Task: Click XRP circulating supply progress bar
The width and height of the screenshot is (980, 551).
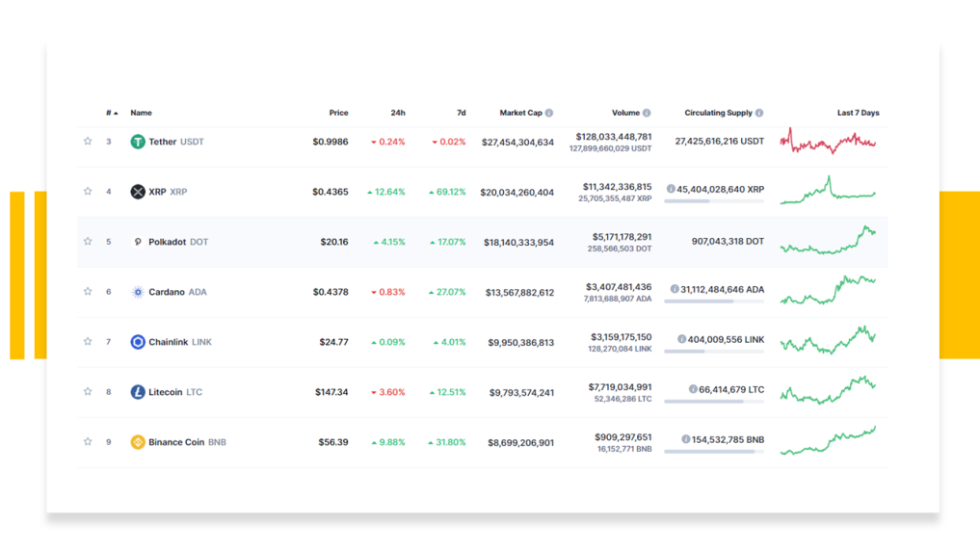Action: coord(714,201)
